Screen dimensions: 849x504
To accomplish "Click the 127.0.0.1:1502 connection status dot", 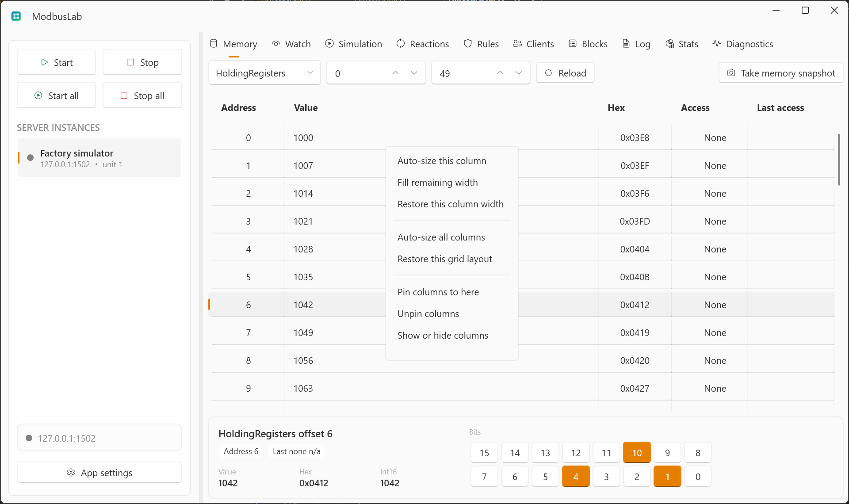I will click(29, 438).
